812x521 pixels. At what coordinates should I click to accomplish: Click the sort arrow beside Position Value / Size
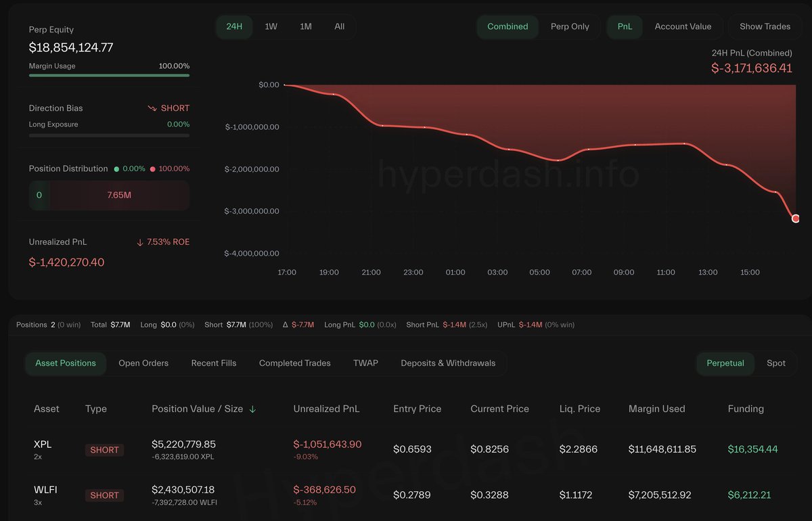click(252, 409)
